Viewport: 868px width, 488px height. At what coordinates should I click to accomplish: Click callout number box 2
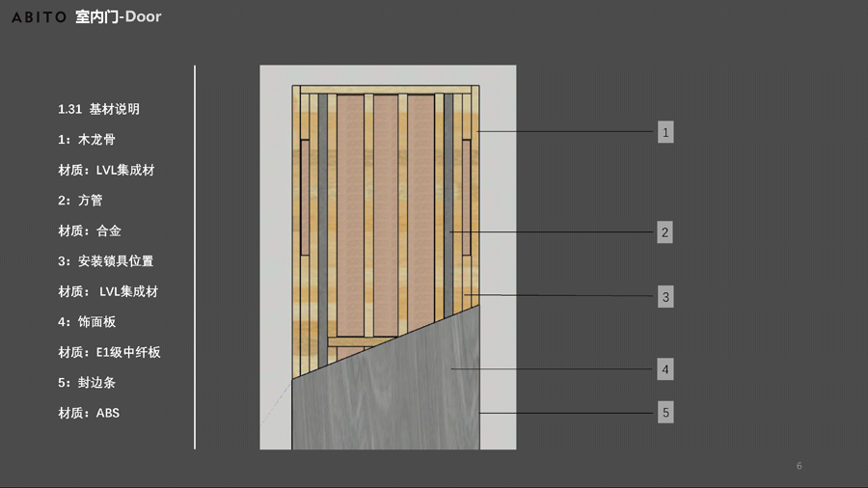pos(665,232)
